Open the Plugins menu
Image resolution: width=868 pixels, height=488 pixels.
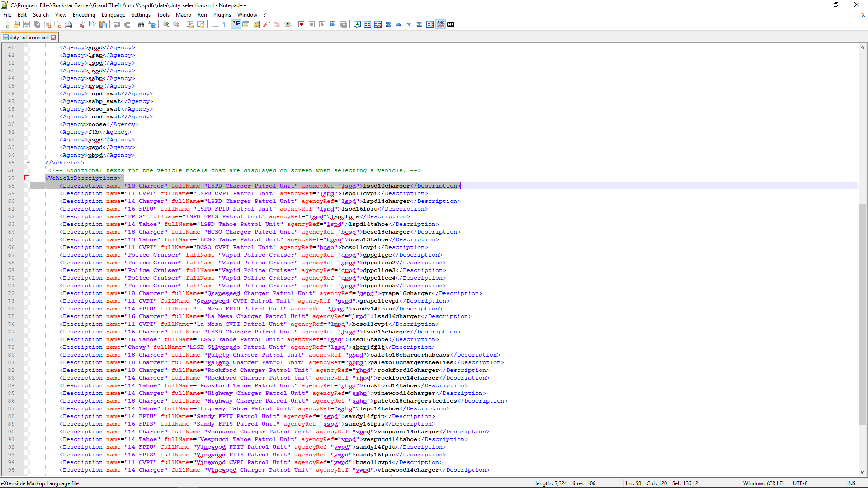(x=222, y=15)
